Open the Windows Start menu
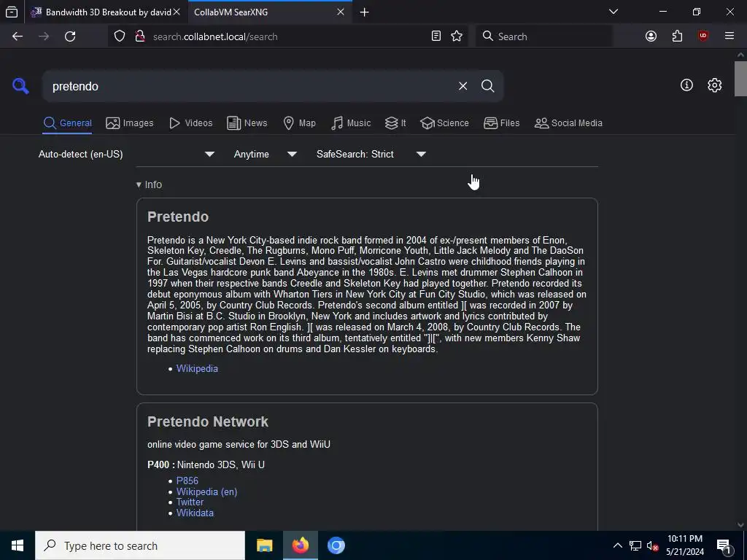Viewport: 747px width, 560px height. tap(18, 545)
